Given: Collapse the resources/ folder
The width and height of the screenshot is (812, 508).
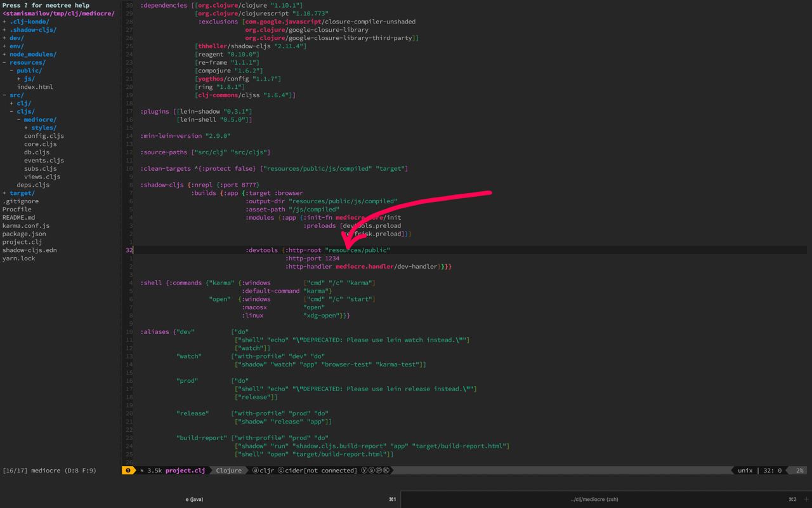Looking at the screenshot, I should click(x=23, y=62).
